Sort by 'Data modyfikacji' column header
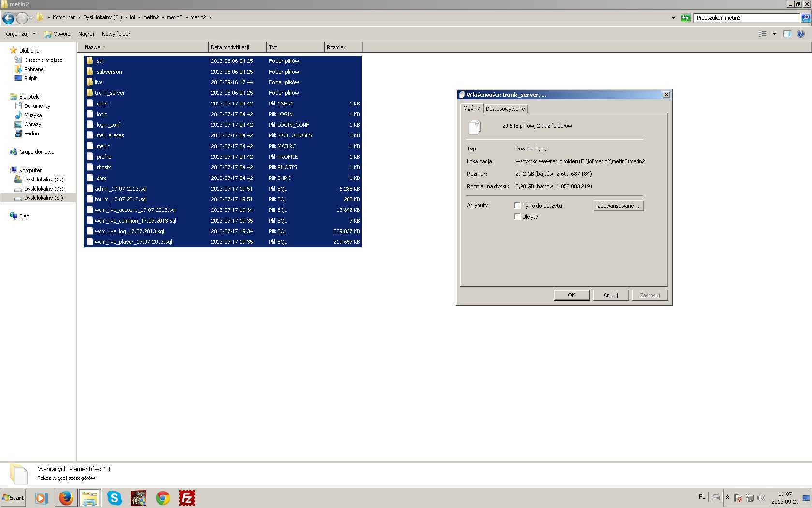 coord(237,47)
